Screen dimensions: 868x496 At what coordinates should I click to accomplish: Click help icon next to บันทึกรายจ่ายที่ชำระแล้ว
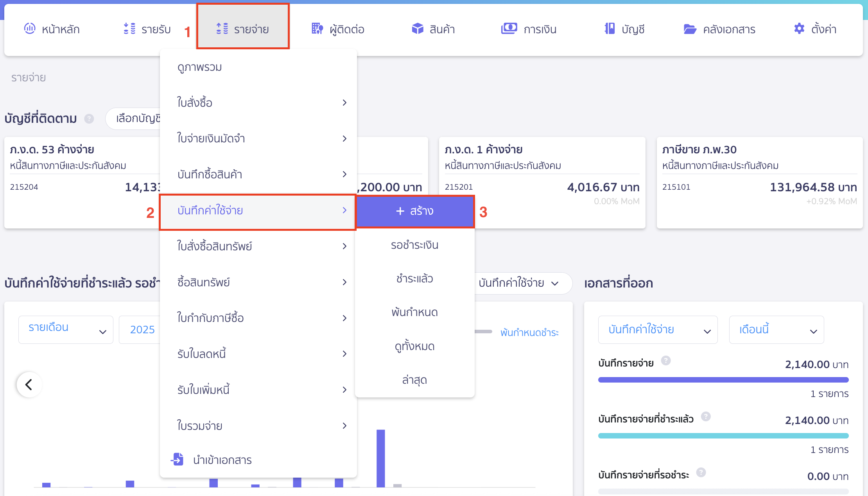pyautogui.click(x=706, y=417)
